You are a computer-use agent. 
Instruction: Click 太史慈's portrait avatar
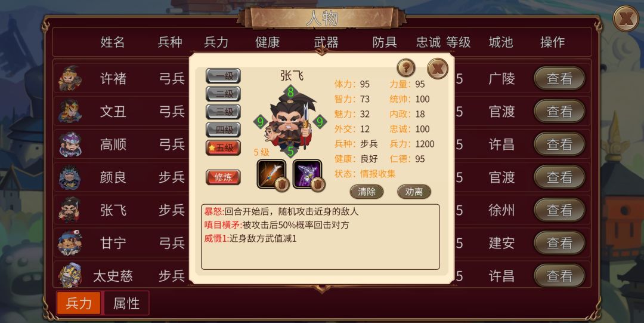(69, 275)
